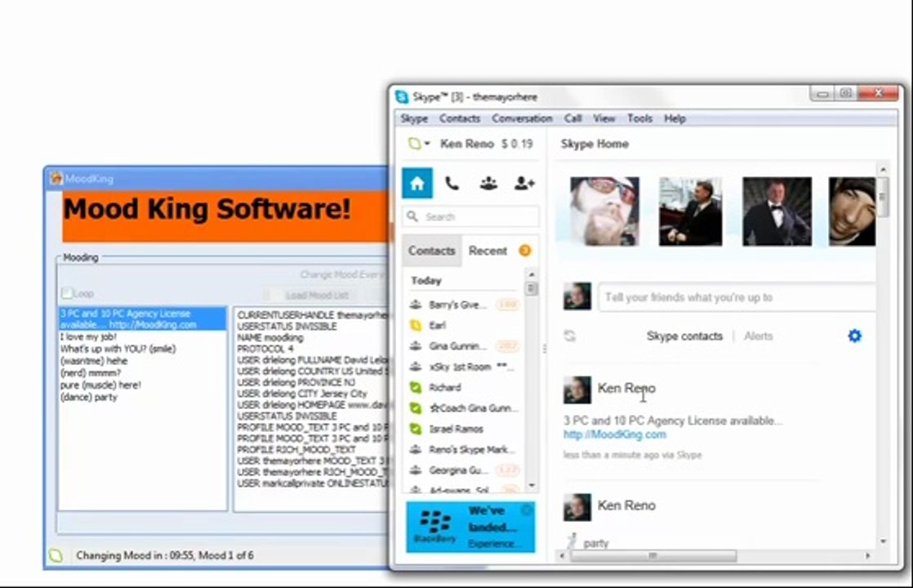Image resolution: width=913 pixels, height=588 pixels.
Task: Open the Help menu
Action: pyautogui.click(x=675, y=118)
